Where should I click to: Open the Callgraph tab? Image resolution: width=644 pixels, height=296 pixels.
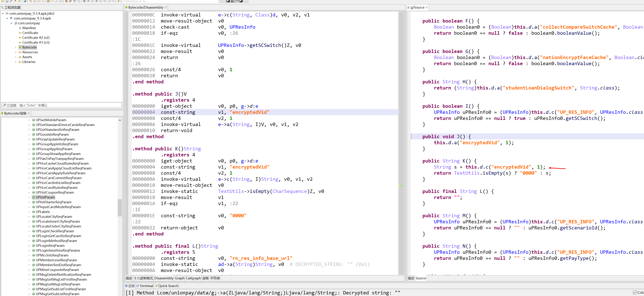193,278
